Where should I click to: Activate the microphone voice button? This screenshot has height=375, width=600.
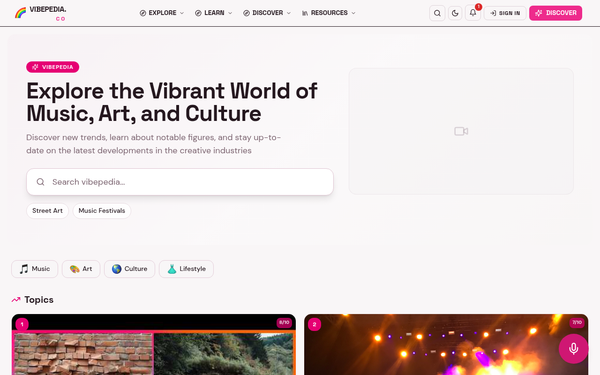573,349
